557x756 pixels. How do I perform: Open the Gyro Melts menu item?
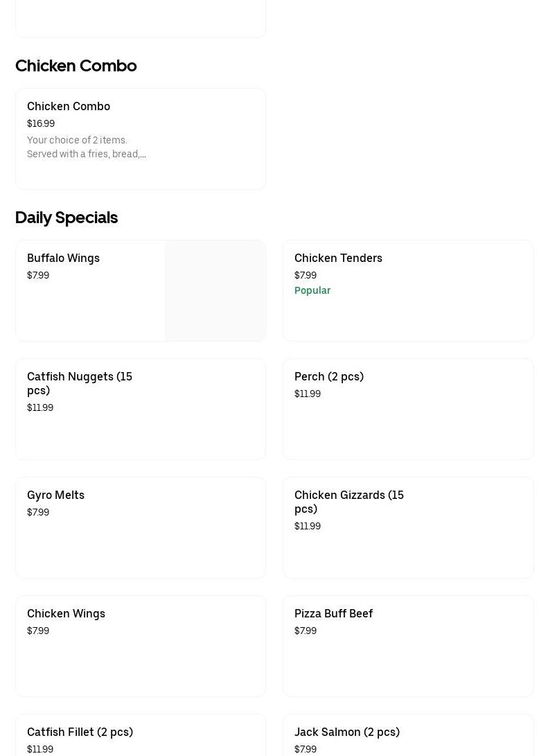[x=140, y=528]
